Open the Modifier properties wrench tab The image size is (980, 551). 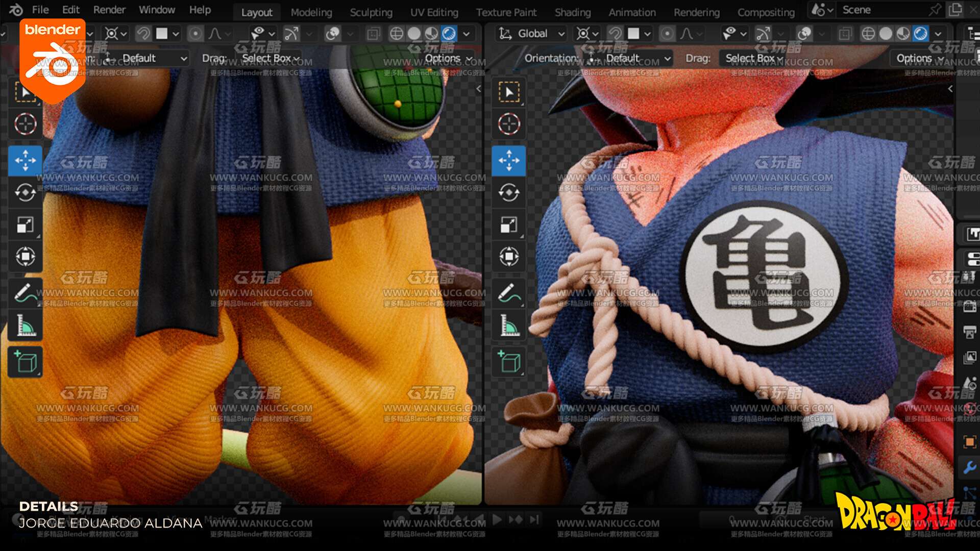(969, 467)
